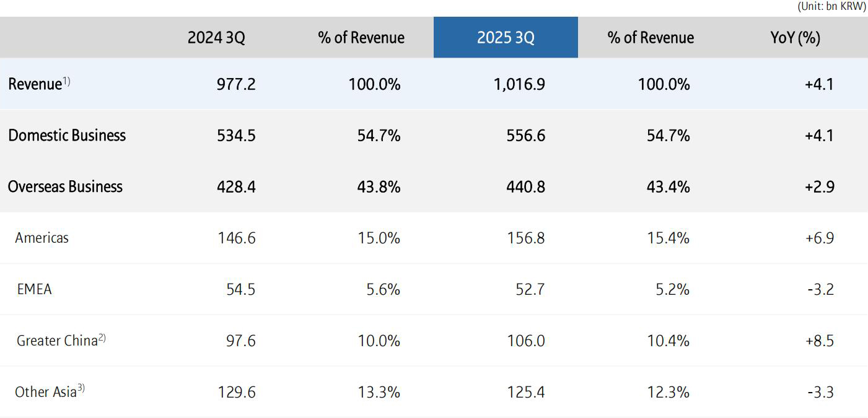
Task: Select the Revenue row label
Action: coord(36,84)
